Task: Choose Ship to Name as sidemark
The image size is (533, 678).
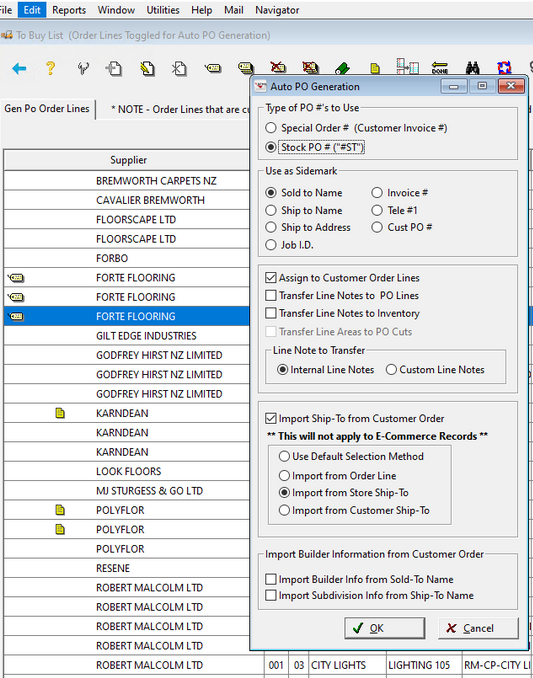Action: click(271, 211)
